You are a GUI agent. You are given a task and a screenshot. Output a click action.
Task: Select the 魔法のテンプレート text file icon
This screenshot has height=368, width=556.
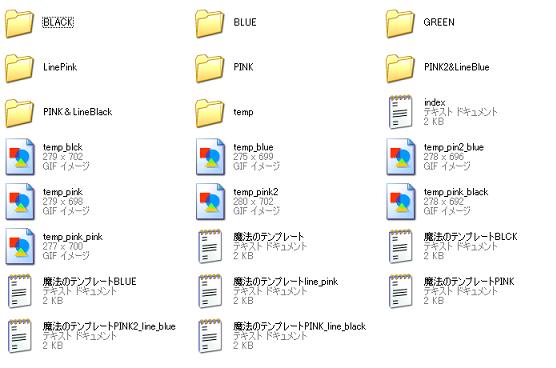[x=210, y=246]
